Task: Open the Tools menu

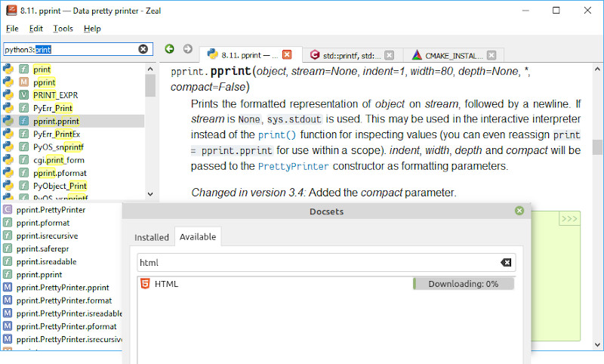Action: click(63, 29)
